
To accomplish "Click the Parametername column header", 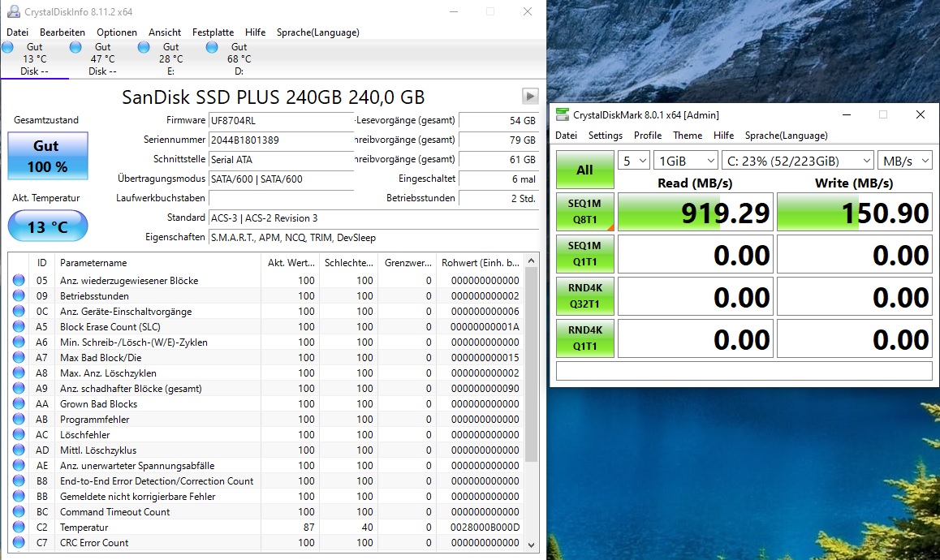I will (x=157, y=263).
